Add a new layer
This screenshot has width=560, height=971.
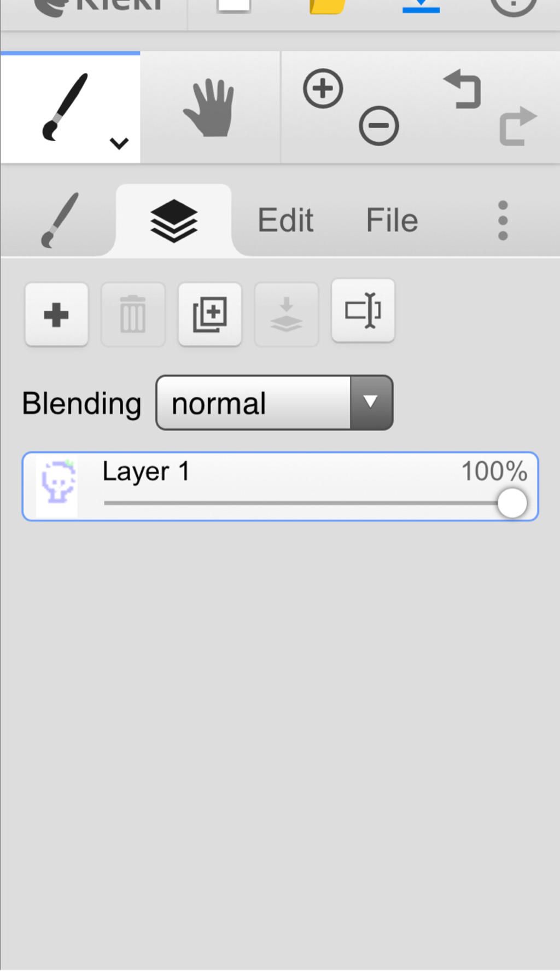click(x=56, y=315)
